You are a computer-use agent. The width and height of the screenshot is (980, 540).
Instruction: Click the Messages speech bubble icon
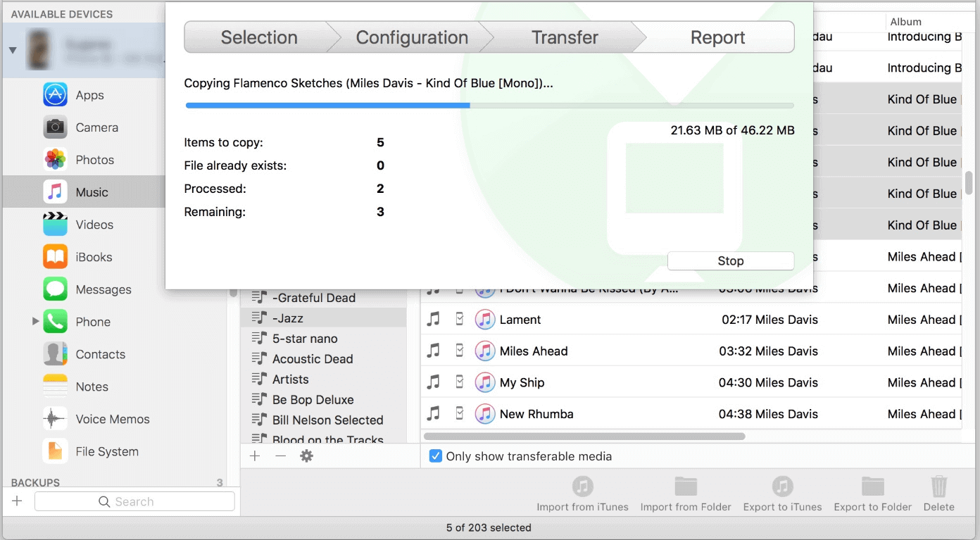55,289
